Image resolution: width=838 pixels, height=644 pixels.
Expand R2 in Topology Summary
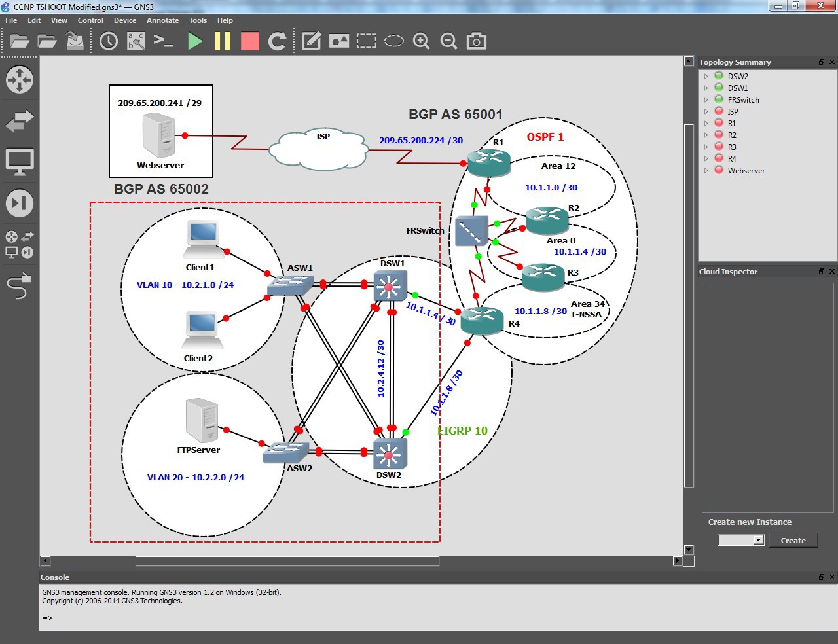click(706, 135)
